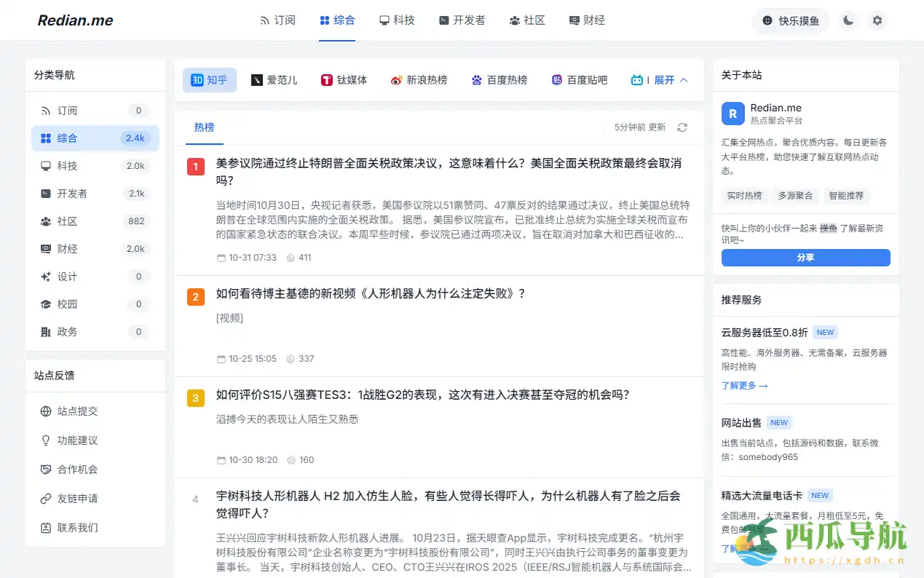Click the blue 分享 button
This screenshot has width=924, height=578.
[x=805, y=257]
